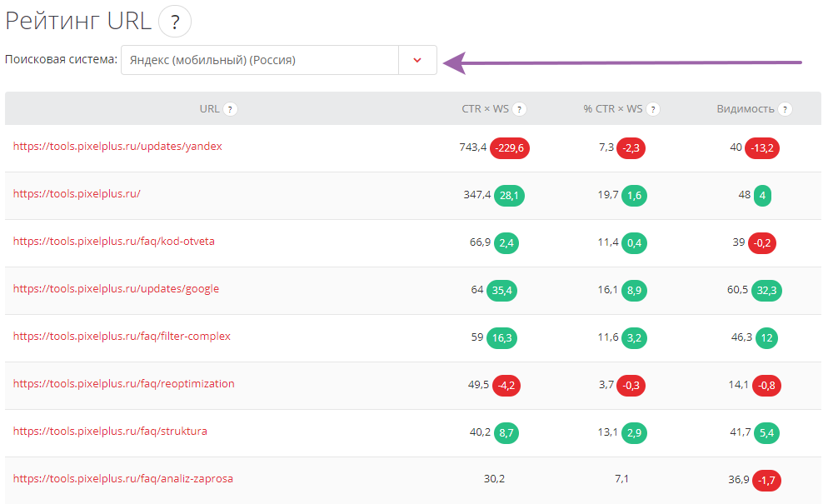The image size is (838, 504).
Task: Open the faq/reoptimization link
Action: pos(123,383)
